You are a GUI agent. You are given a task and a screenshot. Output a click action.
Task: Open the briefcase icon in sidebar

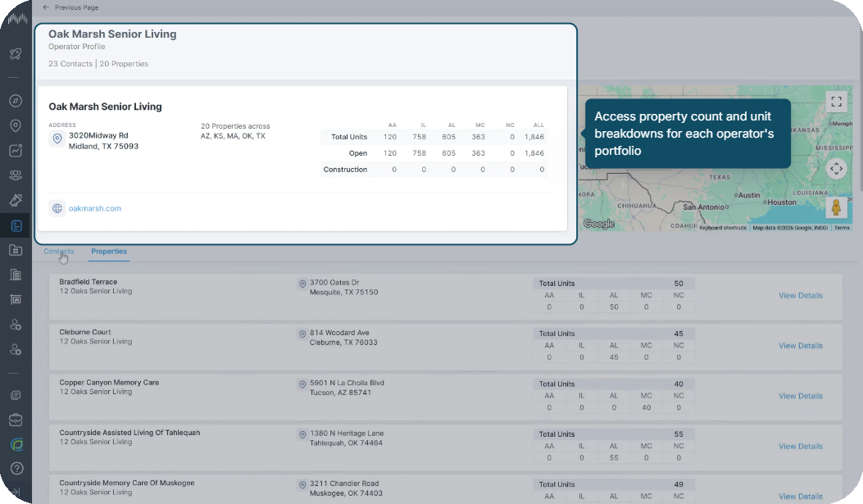[x=16, y=420]
